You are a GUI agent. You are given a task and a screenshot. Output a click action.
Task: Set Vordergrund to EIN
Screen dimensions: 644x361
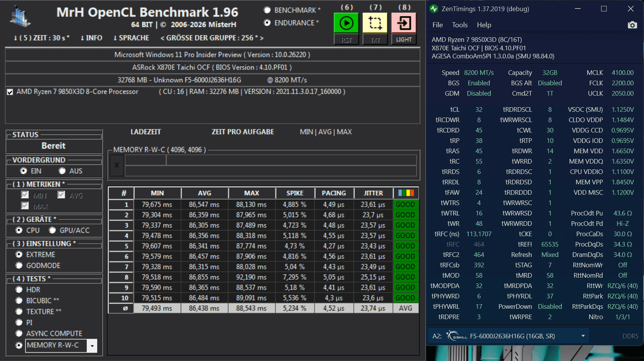click(23, 171)
